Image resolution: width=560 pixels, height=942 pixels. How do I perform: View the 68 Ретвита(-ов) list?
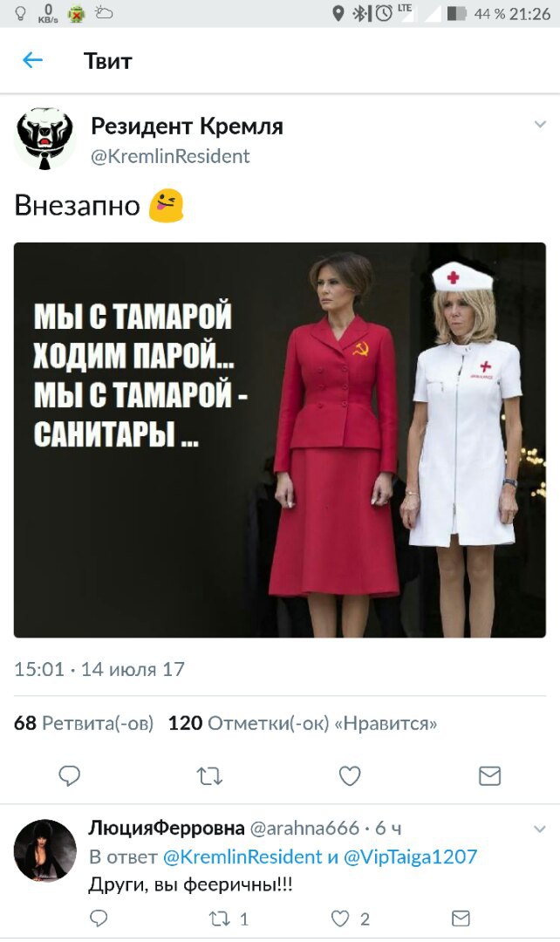click(x=84, y=723)
